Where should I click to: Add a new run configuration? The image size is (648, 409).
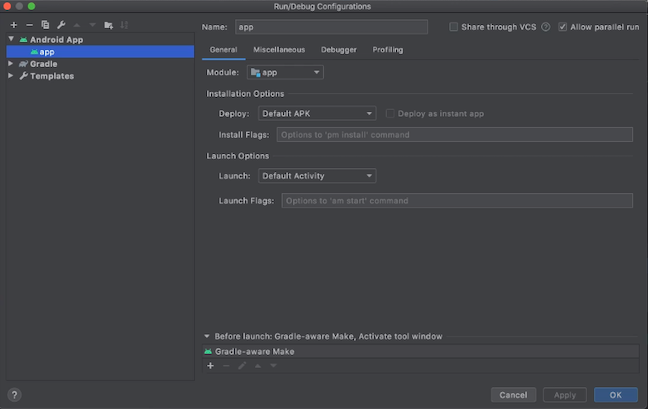14,24
